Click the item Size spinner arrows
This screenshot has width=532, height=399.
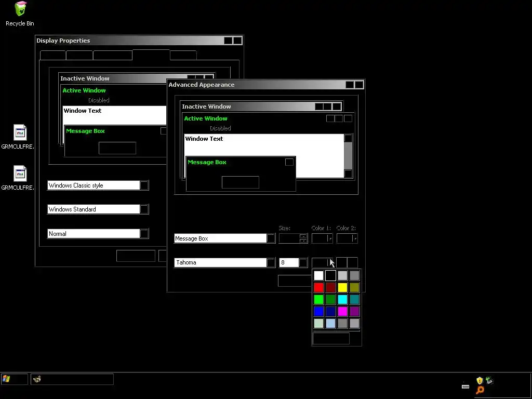(303, 238)
